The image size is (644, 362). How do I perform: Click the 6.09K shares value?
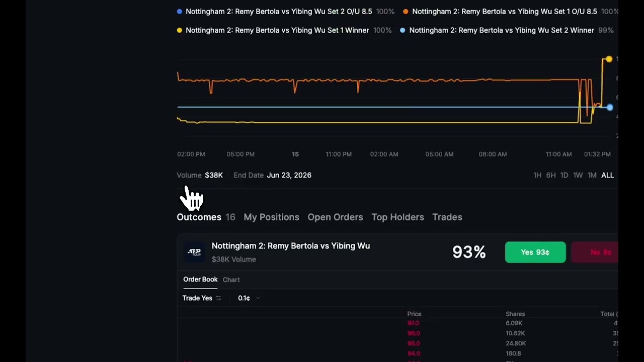(x=514, y=323)
